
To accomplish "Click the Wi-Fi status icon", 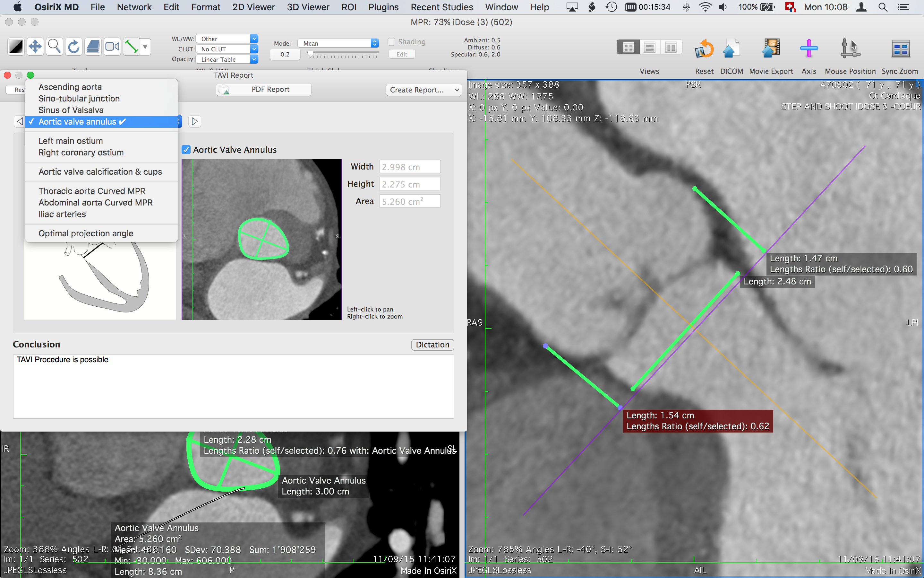I will click(705, 7).
